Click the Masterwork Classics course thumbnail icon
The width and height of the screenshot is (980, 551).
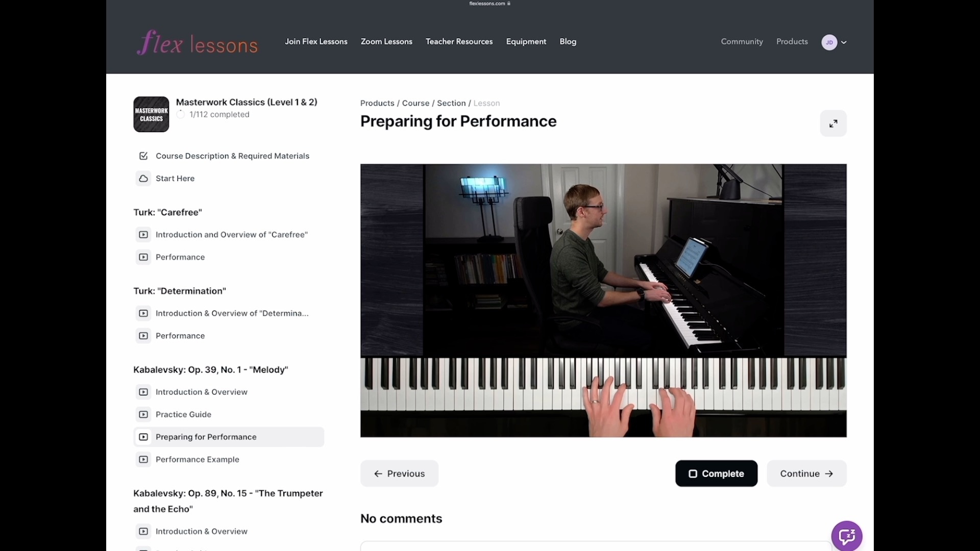[x=151, y=114]
